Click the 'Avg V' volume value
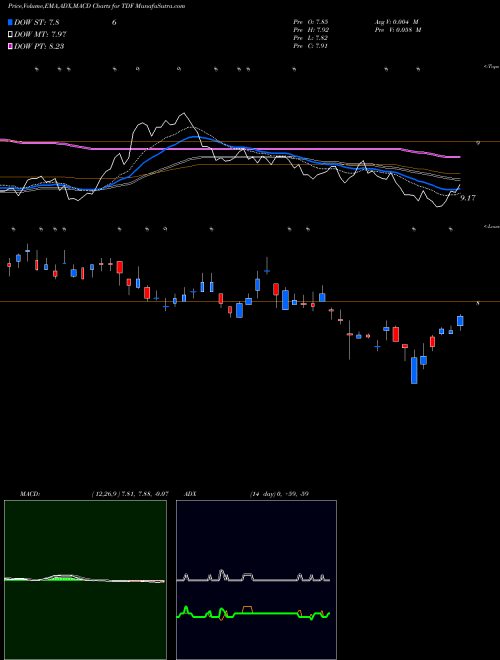500x660 pixels. [x=396, y=22]
